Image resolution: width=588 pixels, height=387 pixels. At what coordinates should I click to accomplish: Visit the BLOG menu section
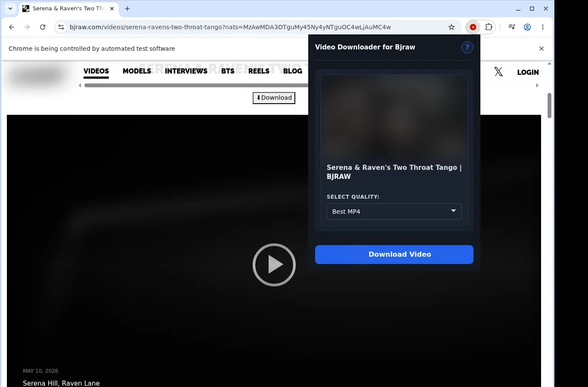293,71
